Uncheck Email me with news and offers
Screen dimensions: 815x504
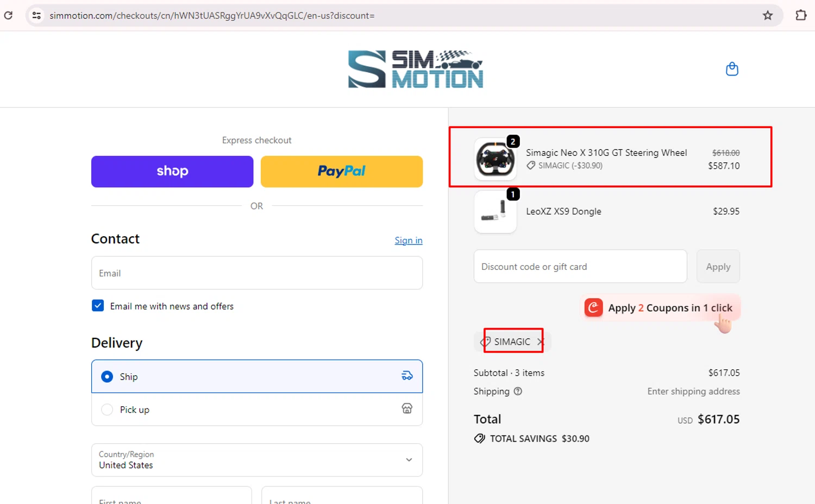(x=98, y=306)
